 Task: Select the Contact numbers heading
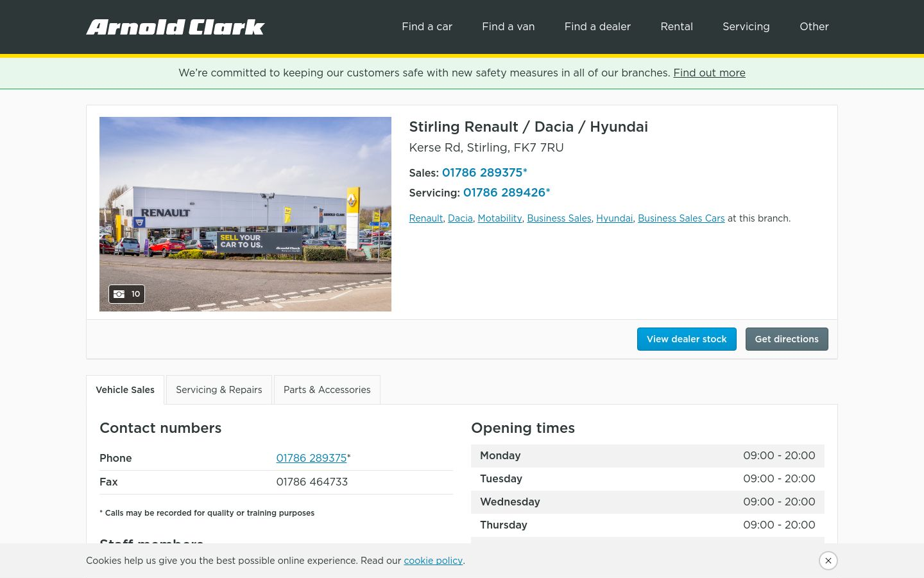160,428
